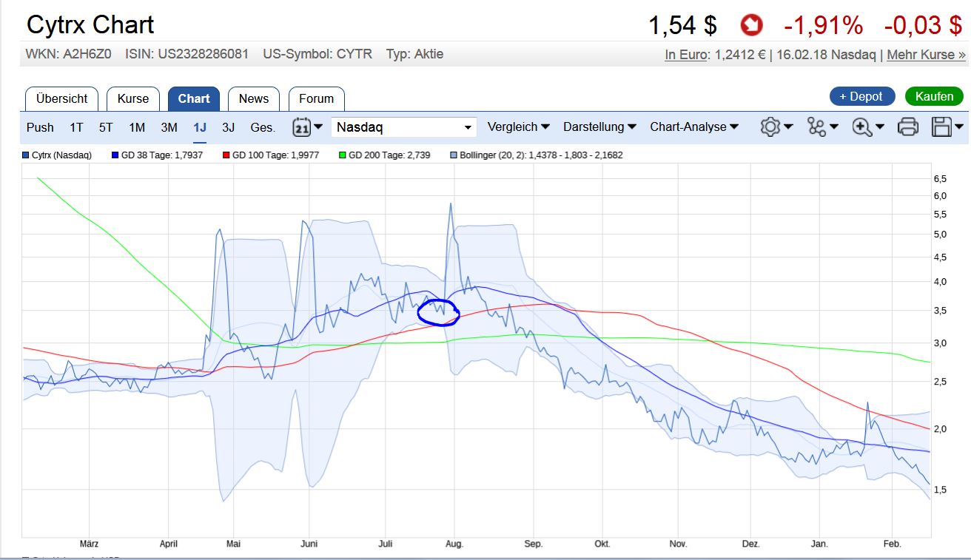This screenshot has height=560, width=971.
Task: Open the Nasdaq exchange dropdown
Action: click(x=403, y=126)
